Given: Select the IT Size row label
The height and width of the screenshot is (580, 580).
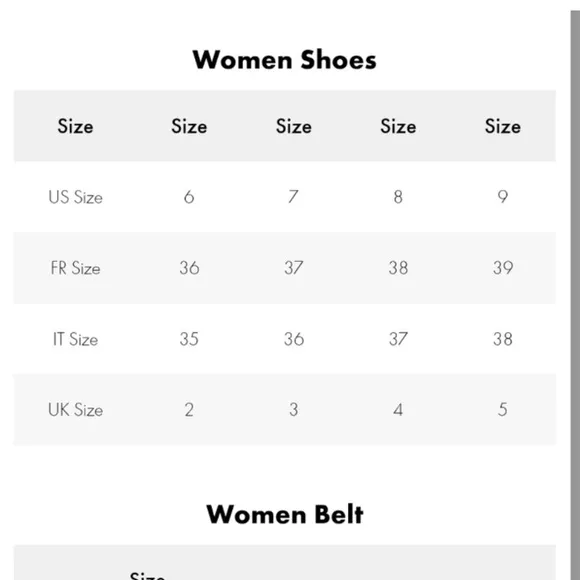Looking at the screenshot, I should pyautogui.click(x=75, y=339).
